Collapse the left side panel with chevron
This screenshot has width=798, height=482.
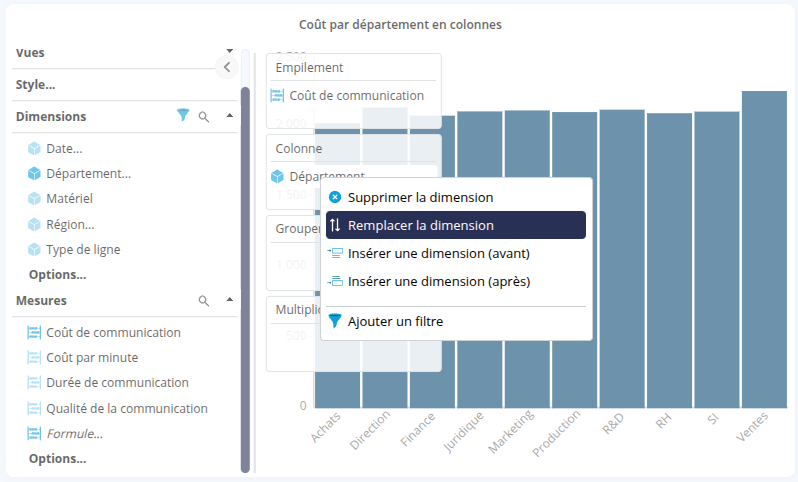(226, 67)
